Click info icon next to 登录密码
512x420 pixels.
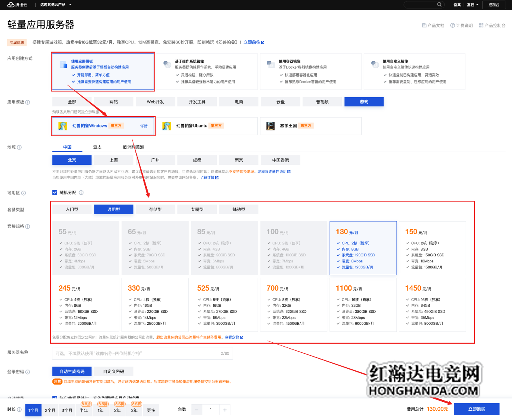pos(28,372)
